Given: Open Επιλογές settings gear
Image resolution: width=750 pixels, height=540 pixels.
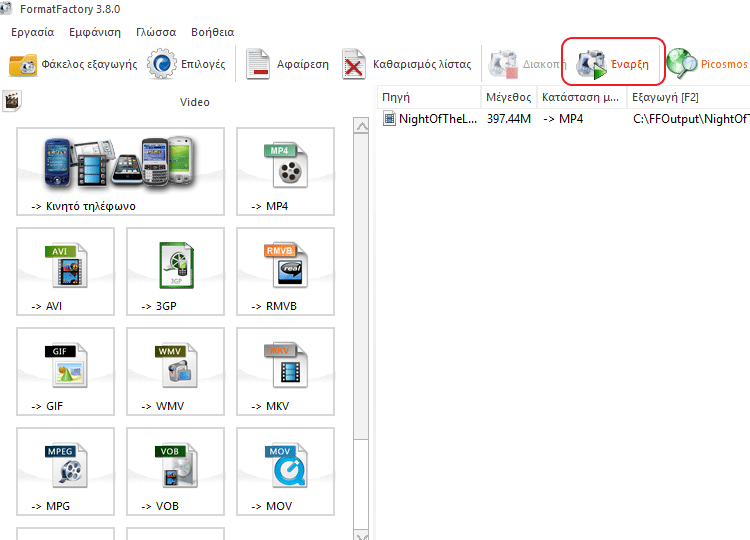Looking at the screenshot, I should point(186,64).
